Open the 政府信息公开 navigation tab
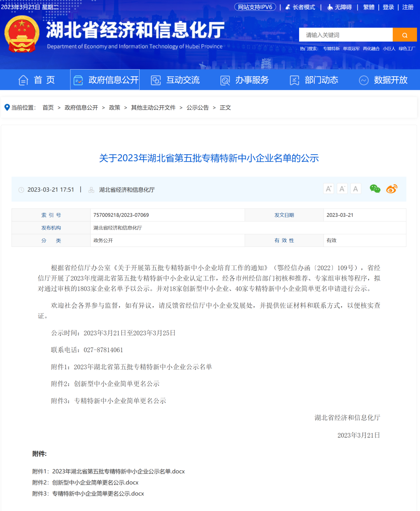The height and width of the screenshot is (511, 420). tap(105, 80)
